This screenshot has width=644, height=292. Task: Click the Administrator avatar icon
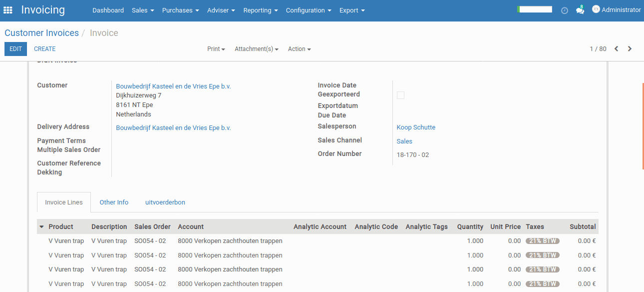pos(596,9)
